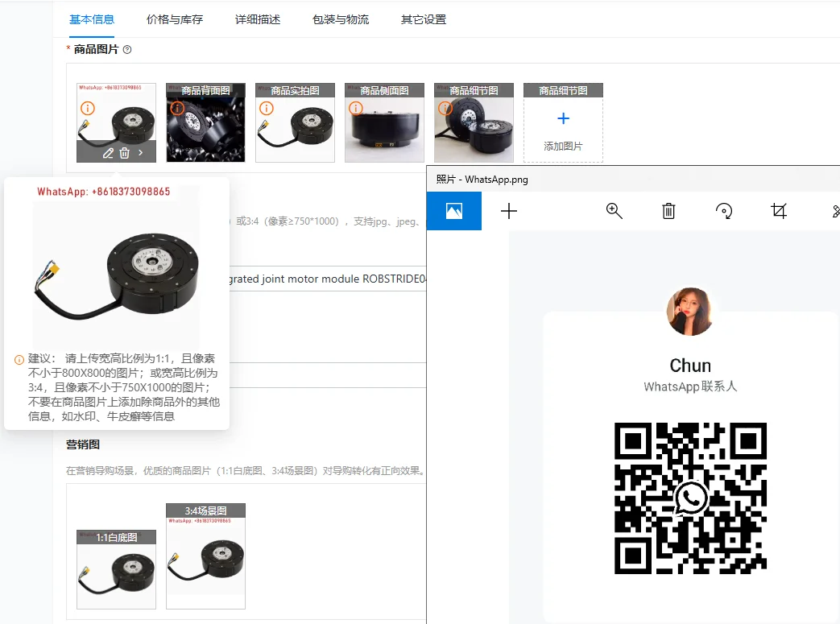Click the 添加图片 upload slot
Viewport: 840px width, 624px height.
pos(563,122)
